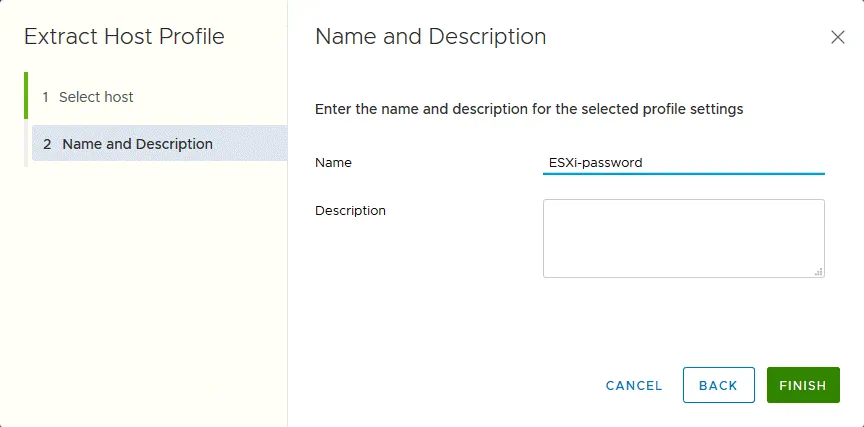Click the Name and Description page heading

[x=430, y=37]
